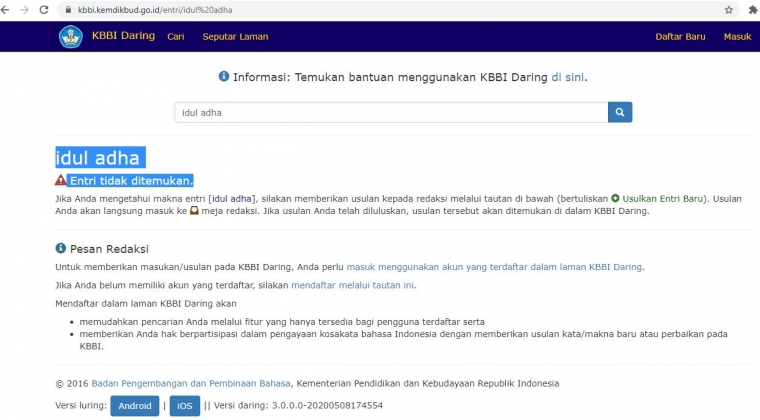
Task: Follow the mendaftar melalui tautan ini link
Action: click(x=352, y=285)
